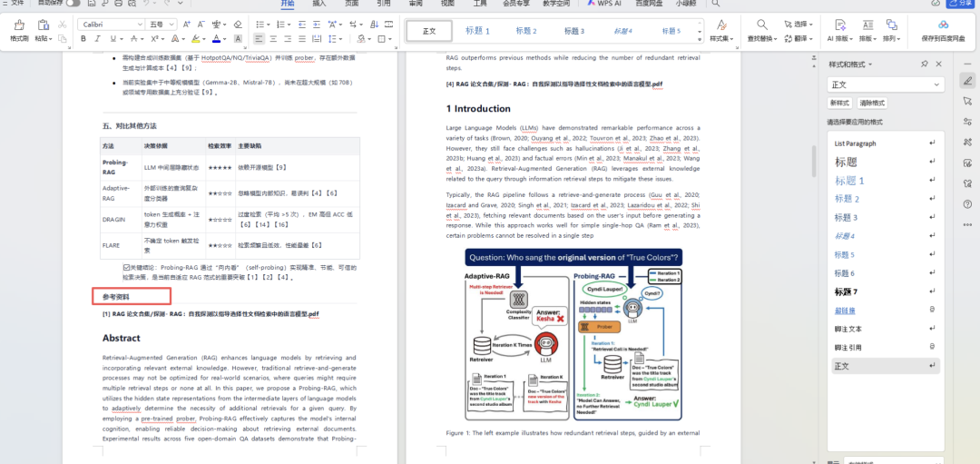Pin the Styles and Formatting pane
Screen dimensions: 980x464
925,64
